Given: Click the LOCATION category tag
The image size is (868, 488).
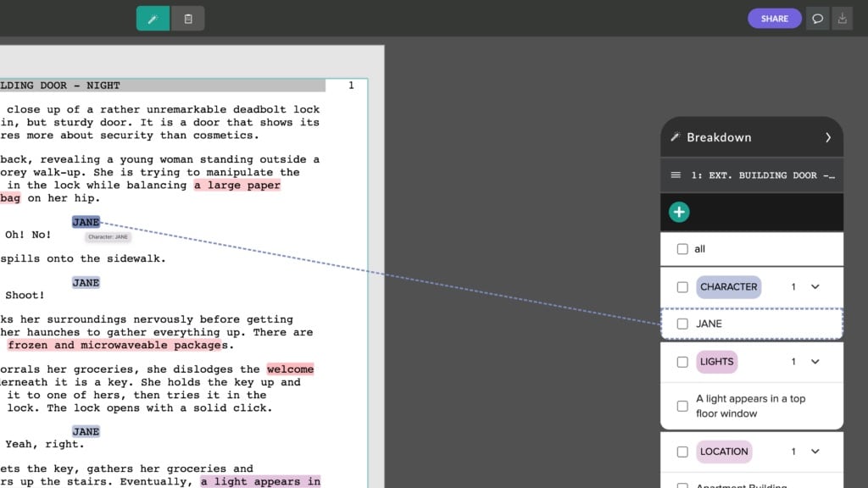Looking at the screenshot, I should [x=724, y=452].
